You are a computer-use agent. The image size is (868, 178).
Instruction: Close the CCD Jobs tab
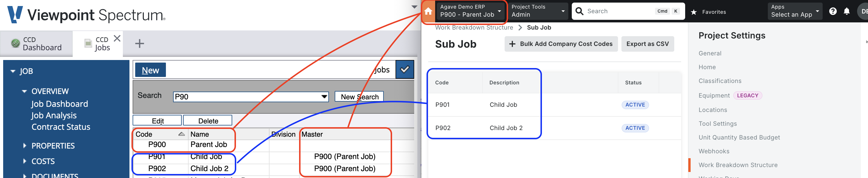coord(117,38)
